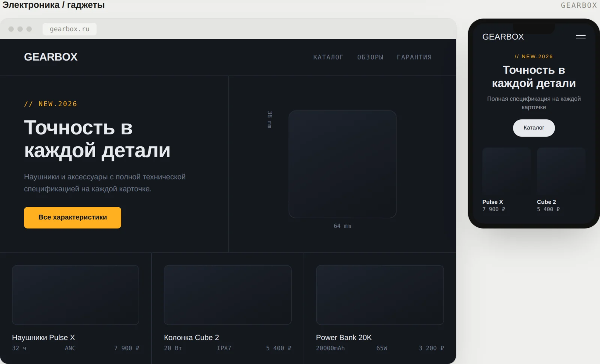Click the hero product image placeholder
Image resolution: width=600 pixels, height=364 pixels.
click(x=342, y=164)
